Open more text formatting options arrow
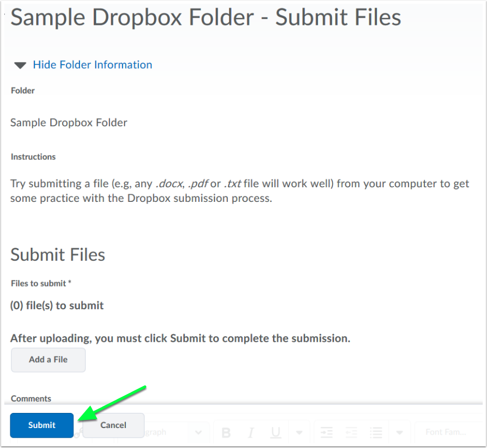This screenshot has height=448, width=487. 299,432
